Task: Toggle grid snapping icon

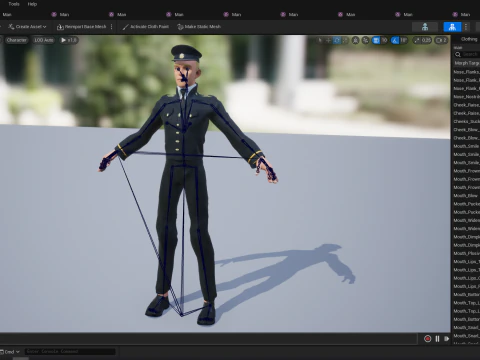Action: click(376, 40)
